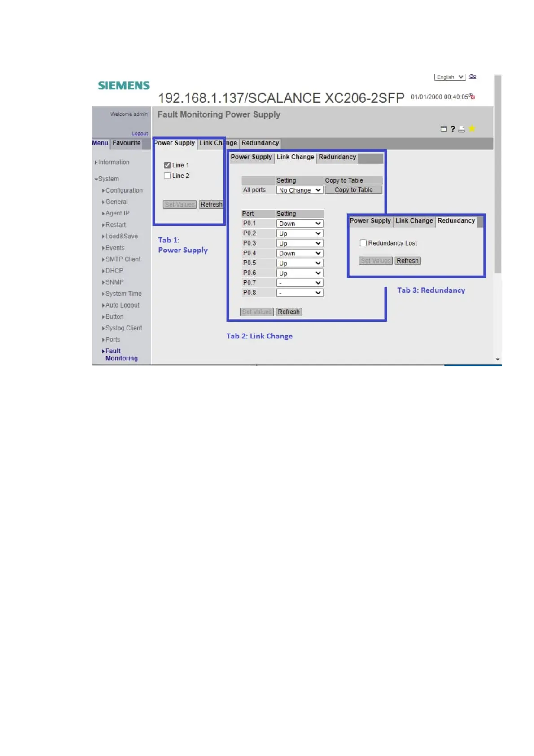Image resolution: width=534 pixels, height=756 pixels.
Task: Open setting dropdown for port P0.2
Action: pos(299,233)
